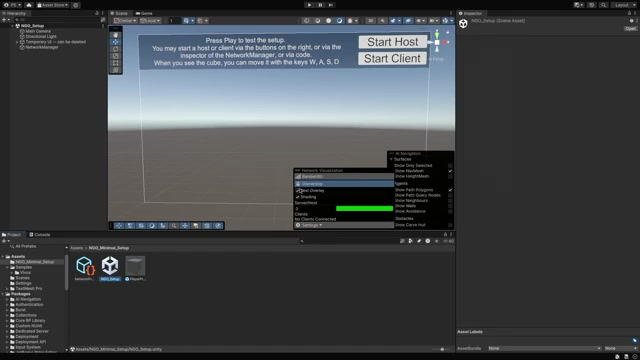Enable Show Neighbours checkbox
The image size is (640, 360).
[x=450, y=200]
